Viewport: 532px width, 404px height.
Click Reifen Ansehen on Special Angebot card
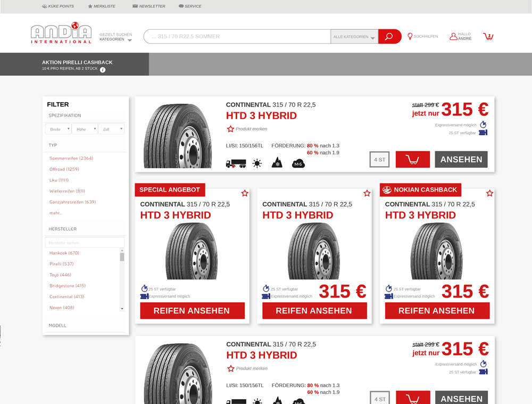(193, 311)
